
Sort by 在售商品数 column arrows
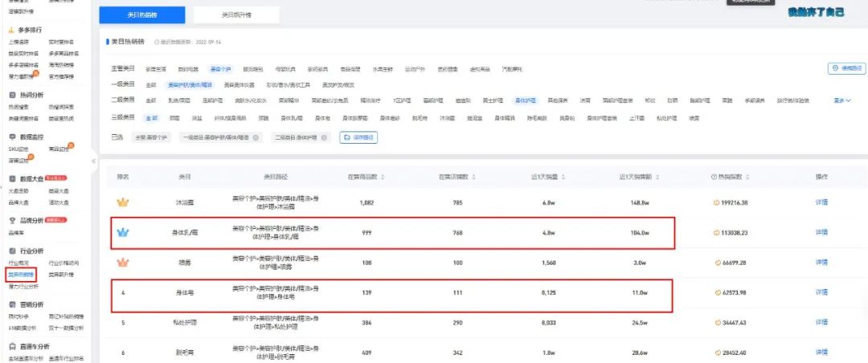(383, 177)
